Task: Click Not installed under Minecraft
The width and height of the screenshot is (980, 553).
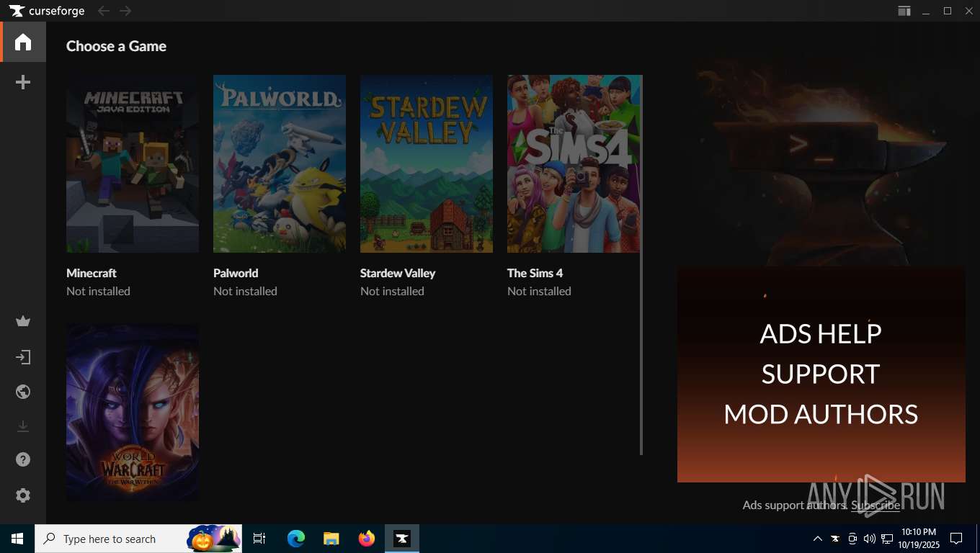Action: (x=98, y=291)
